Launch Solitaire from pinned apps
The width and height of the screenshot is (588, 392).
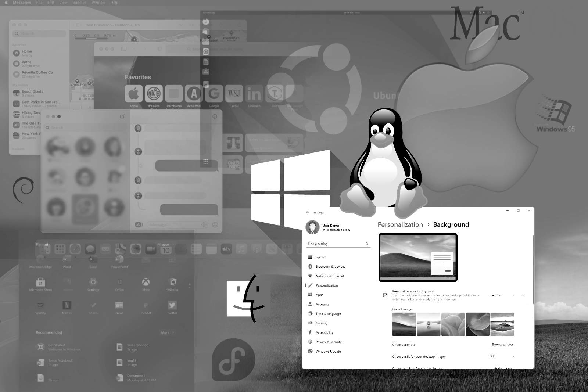click(x=172, y=282)
